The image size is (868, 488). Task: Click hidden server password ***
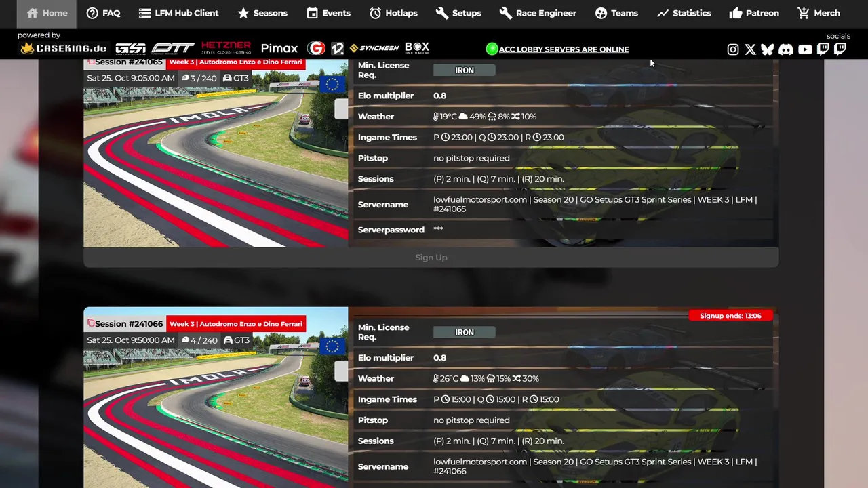tap(438, 229)
